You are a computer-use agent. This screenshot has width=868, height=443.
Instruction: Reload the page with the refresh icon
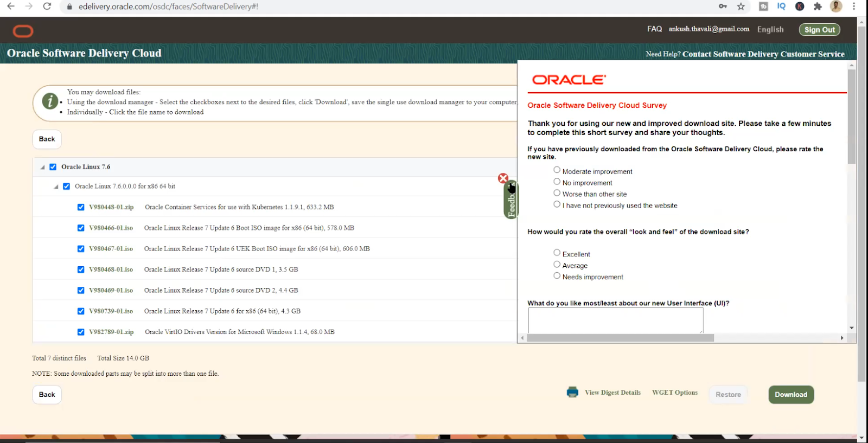pyautogui.click(x=47, y=7)
